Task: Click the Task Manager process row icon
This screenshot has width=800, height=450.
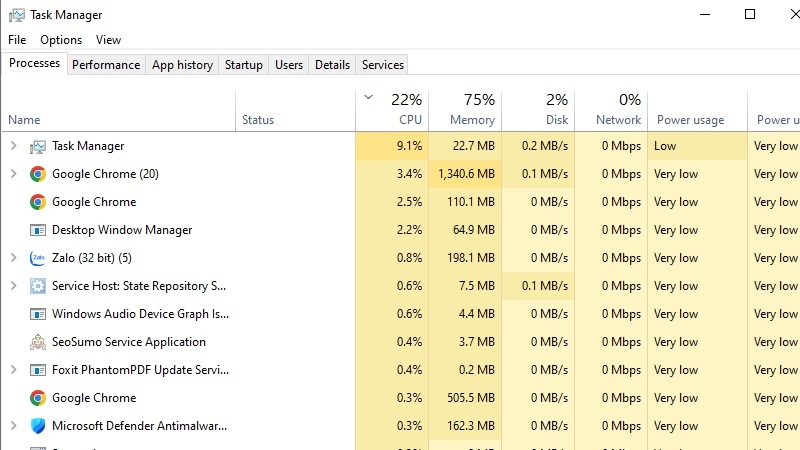Action: (x=38, y=146)
